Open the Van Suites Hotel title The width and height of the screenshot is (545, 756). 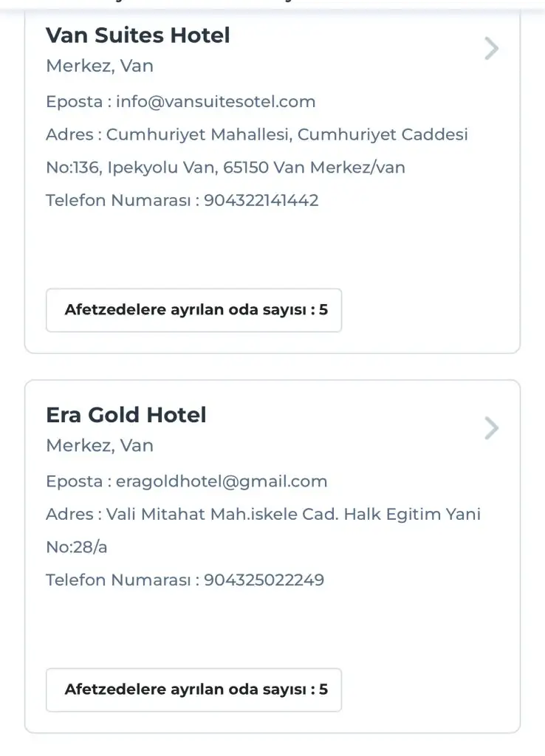(138, 35)
